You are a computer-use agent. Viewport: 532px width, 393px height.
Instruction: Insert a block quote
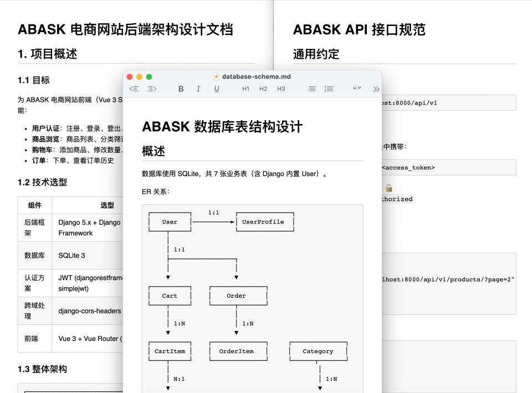tap(356, 89)
